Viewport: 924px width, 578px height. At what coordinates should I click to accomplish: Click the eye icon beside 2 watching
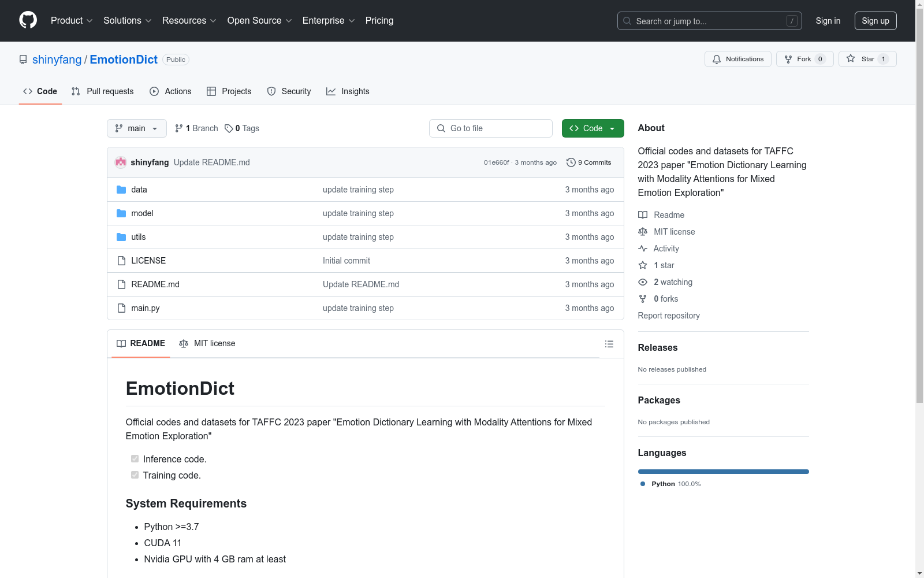coord(643,282)
